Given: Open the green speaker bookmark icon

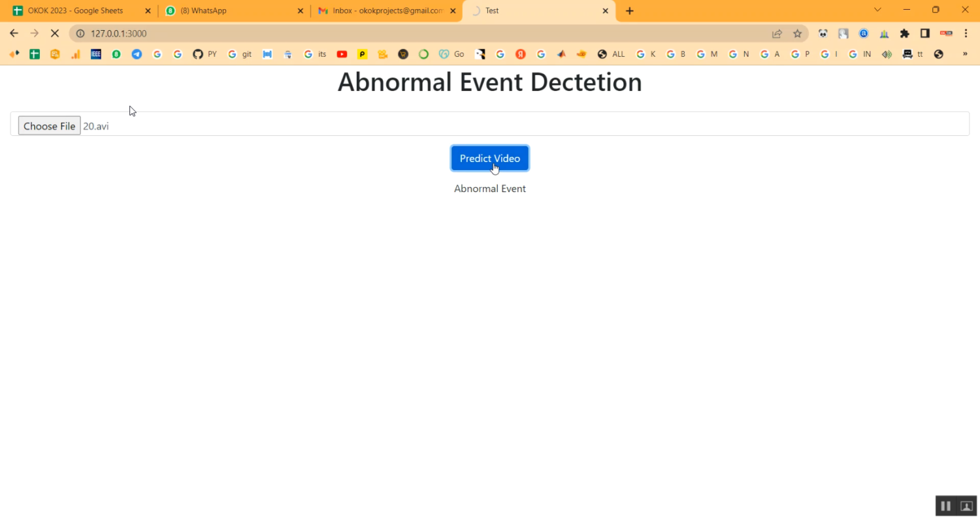Looking at the screenshot, I should coord(887,54).
